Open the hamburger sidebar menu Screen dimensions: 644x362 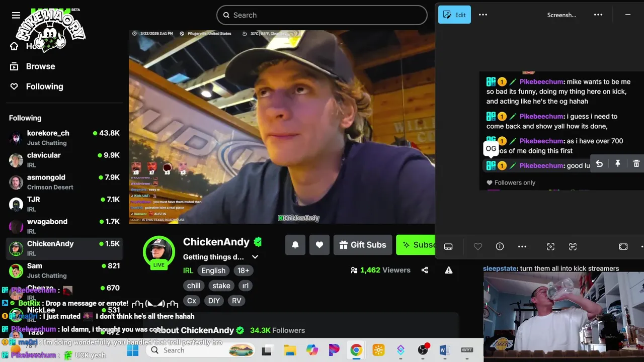point(16,15)
